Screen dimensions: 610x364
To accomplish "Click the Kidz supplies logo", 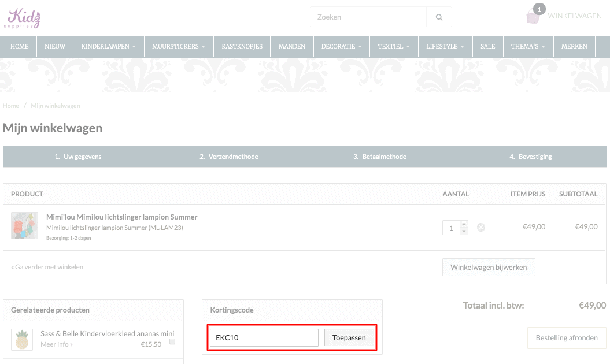I will pyautogui.click(x=22, y=18).
